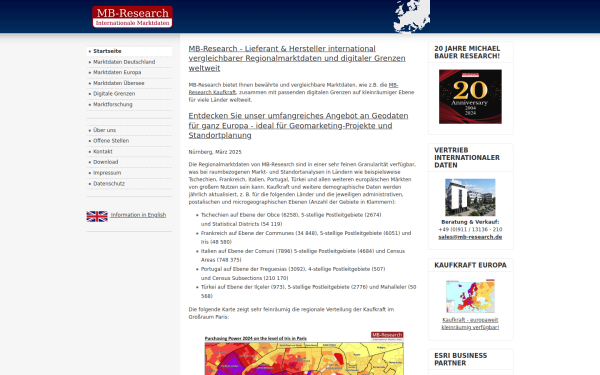Click the MB-Research Lieferant & Hersteller headline link
This screenshot has height=375, width=600.
297,58
